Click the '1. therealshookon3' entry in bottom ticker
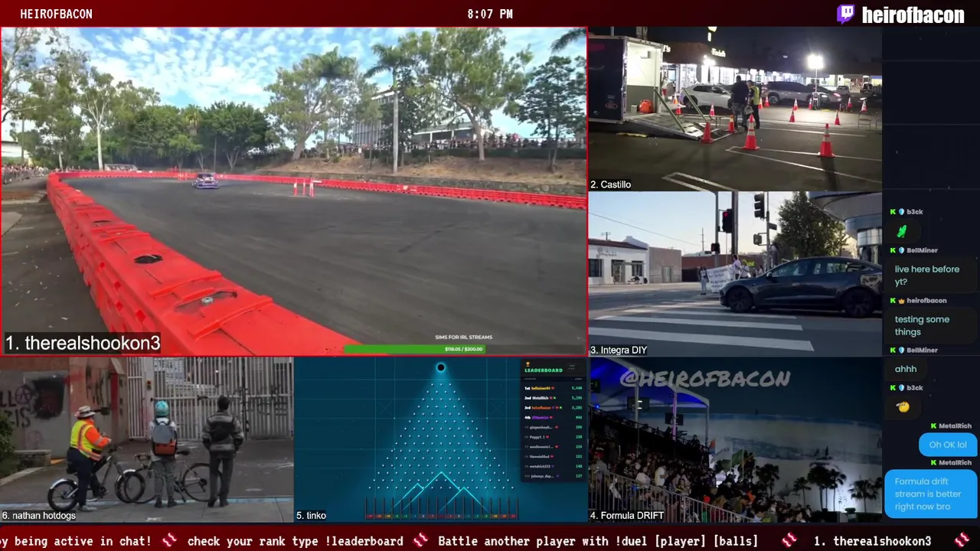Viewport: 980px width, 551px height. pyautogui.click(x=872, y=541)
